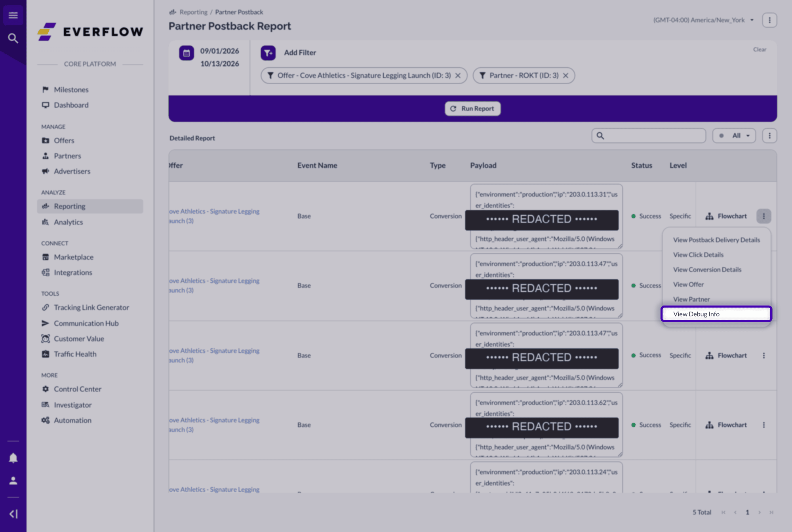This screenshot has height=532, width=792.
Task: Select View Postback Delivery Details
Action: coord(716,240)
